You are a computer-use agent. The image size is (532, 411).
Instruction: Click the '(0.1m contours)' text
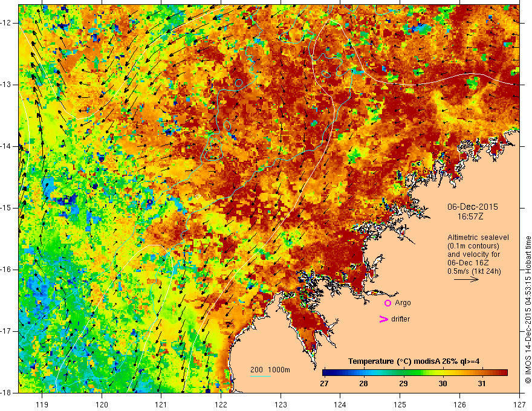point(473,246)
